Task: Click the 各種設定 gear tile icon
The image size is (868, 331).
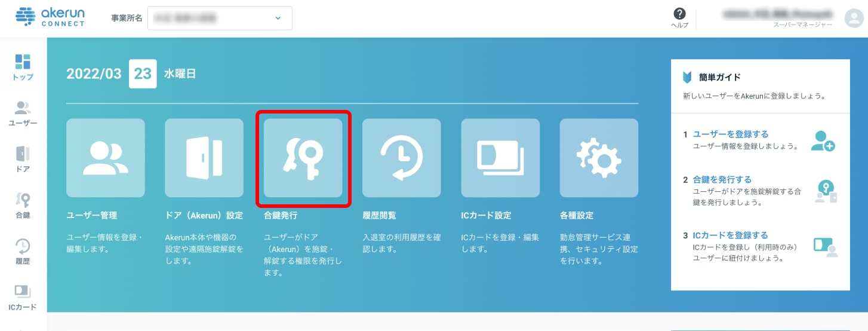Action: (599, 158)
